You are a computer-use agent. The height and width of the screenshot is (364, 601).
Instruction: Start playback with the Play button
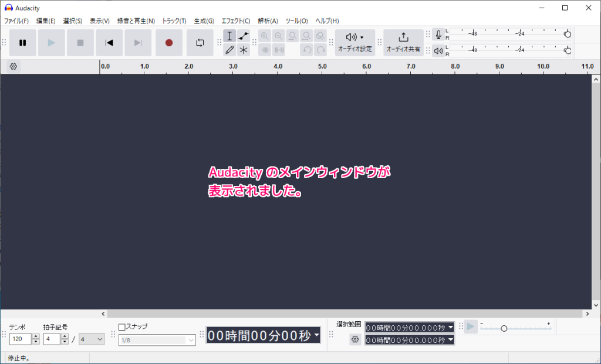pos(52,43)
